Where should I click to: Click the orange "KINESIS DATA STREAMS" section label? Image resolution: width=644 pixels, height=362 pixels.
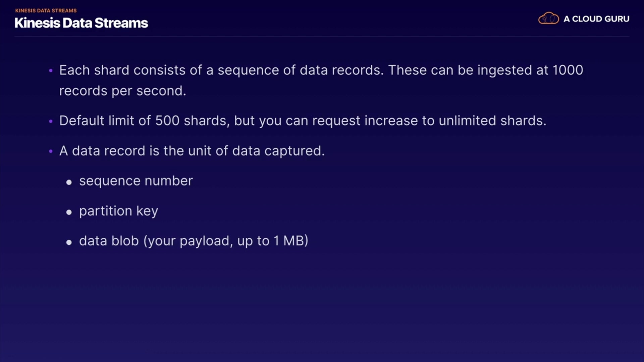tap(46, 10)
